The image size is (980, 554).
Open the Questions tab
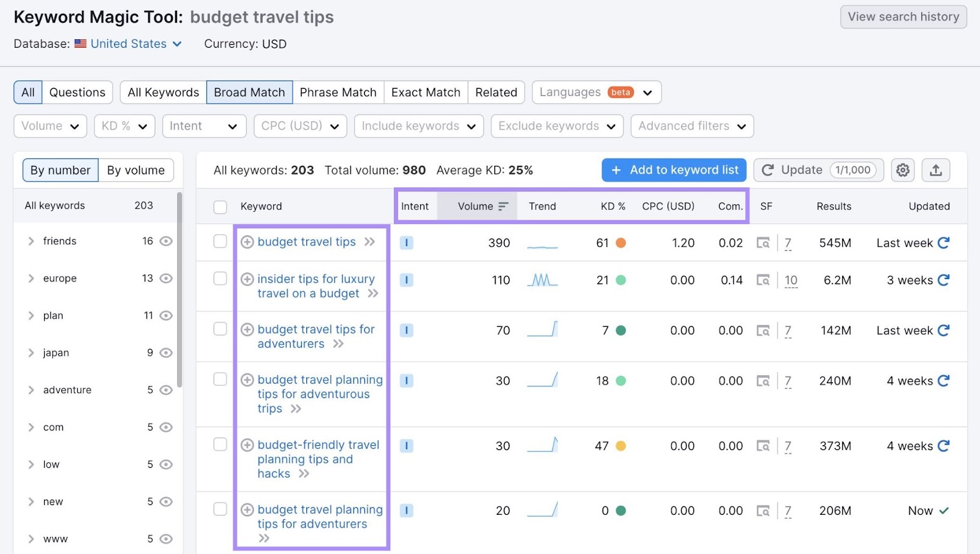point(77,92)
